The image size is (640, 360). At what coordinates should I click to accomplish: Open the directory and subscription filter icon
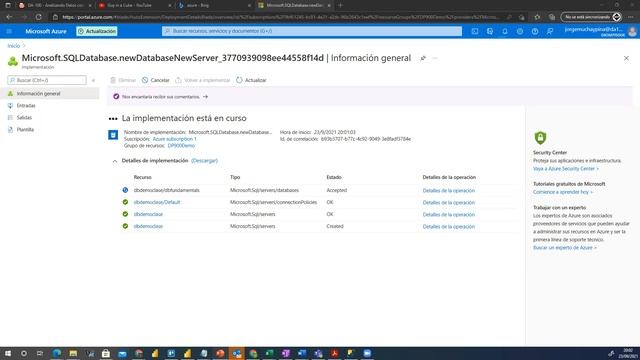coord(490,31)
